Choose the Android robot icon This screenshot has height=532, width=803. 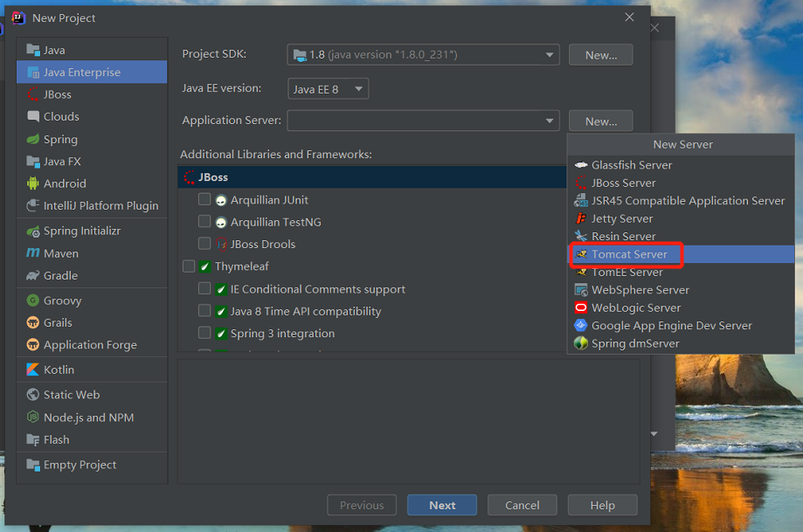pyautogui.click(x=33, y=183)
